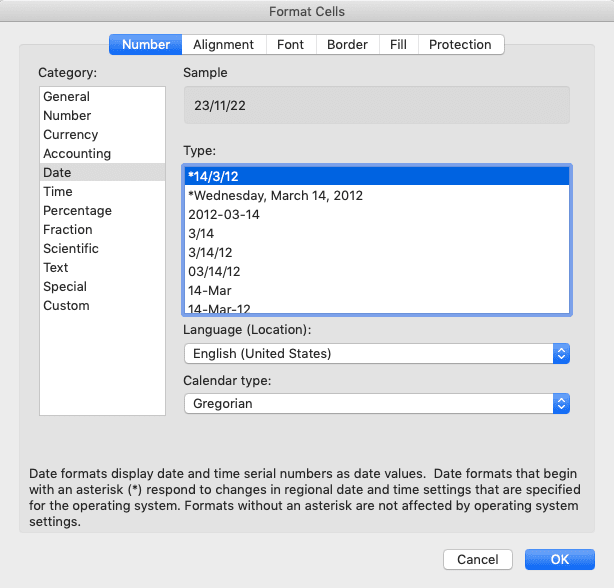Confirm with the OK button
614x588 pixels.
(x=560, y=559)
